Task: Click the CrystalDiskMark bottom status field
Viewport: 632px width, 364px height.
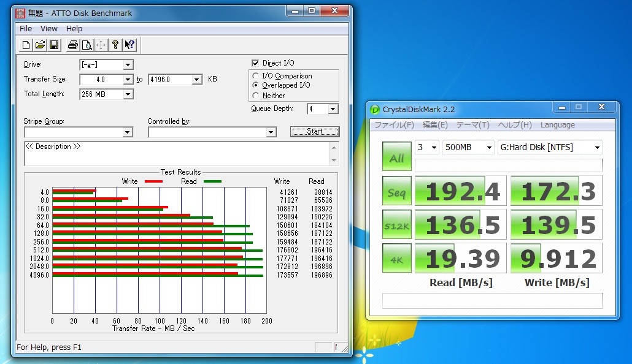Action: point(493,301)
